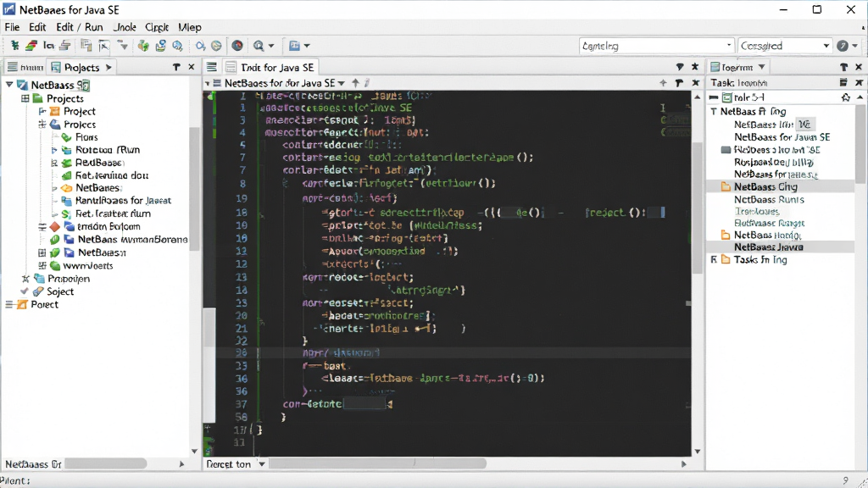868x488 pixels.
Task: Click the red diamond icon in the project tree
Action: pyautogui.click(x=55, y=226)
